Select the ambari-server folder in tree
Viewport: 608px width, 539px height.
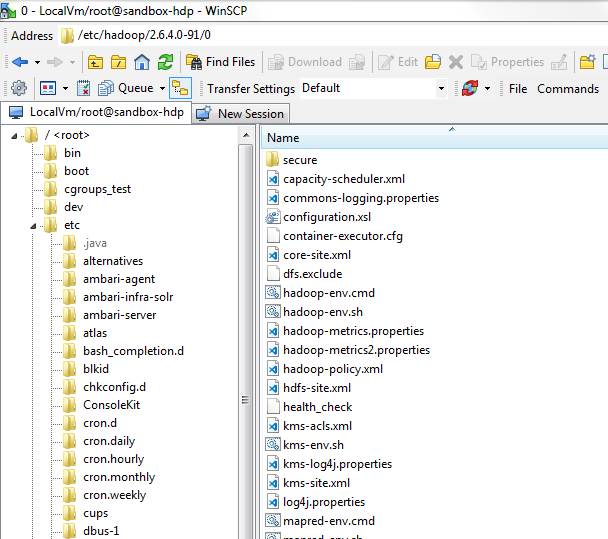point(118,315)
